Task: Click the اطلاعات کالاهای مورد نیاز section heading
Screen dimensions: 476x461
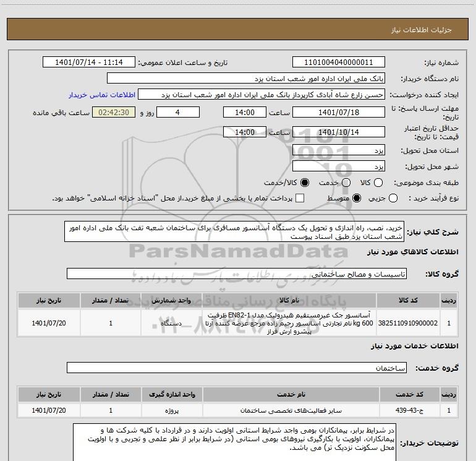Action: pyautogui.click(x=413, y=252)
